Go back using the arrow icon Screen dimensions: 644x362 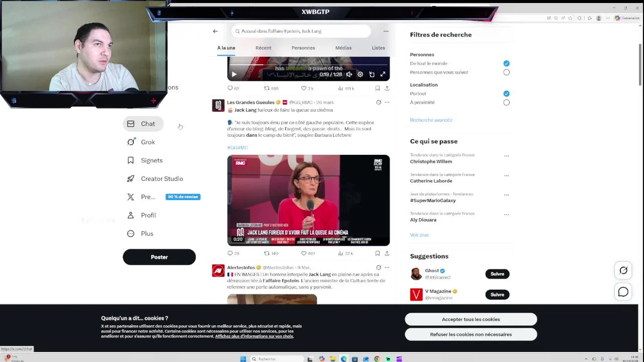coord(215,31)
